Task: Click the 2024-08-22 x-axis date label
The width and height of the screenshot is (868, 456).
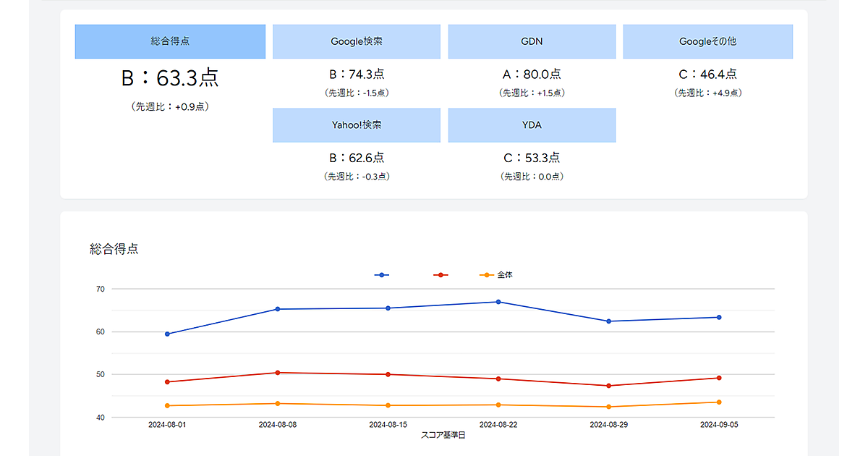Action: pos(498,425)
